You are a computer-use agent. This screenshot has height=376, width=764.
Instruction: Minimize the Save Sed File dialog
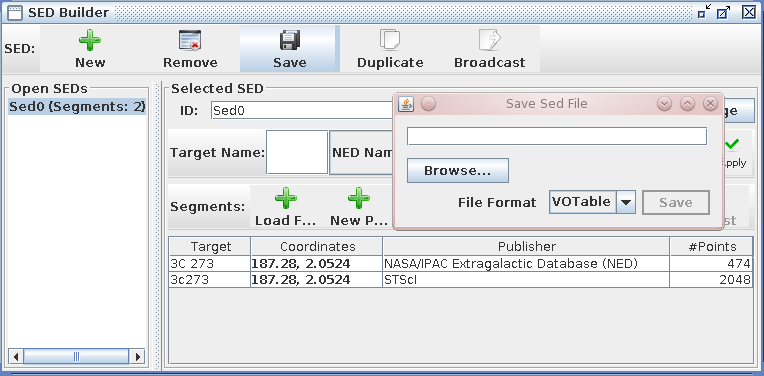click(x=665, y=104)
